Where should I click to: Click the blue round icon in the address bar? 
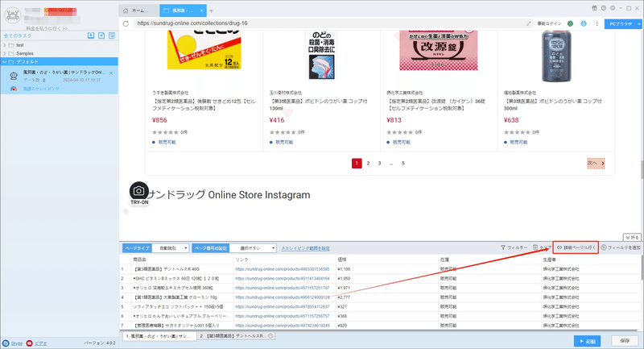click(x=584, y=23)
